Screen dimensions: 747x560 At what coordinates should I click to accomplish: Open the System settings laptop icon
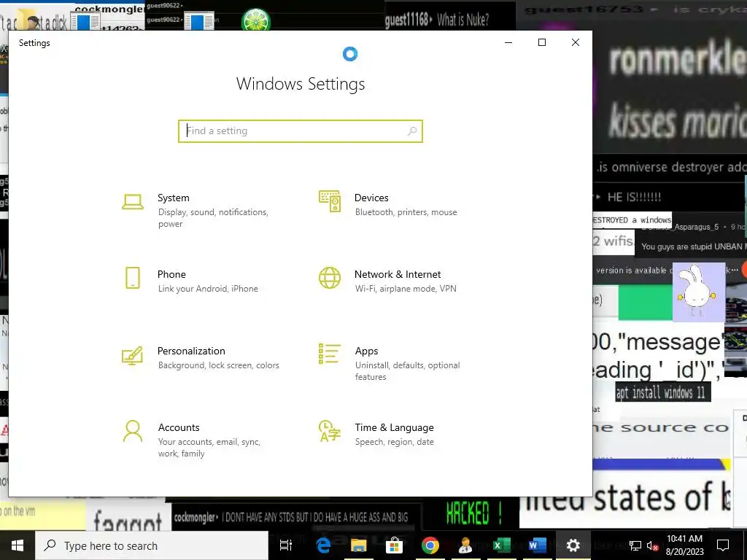tap(133, 202)
